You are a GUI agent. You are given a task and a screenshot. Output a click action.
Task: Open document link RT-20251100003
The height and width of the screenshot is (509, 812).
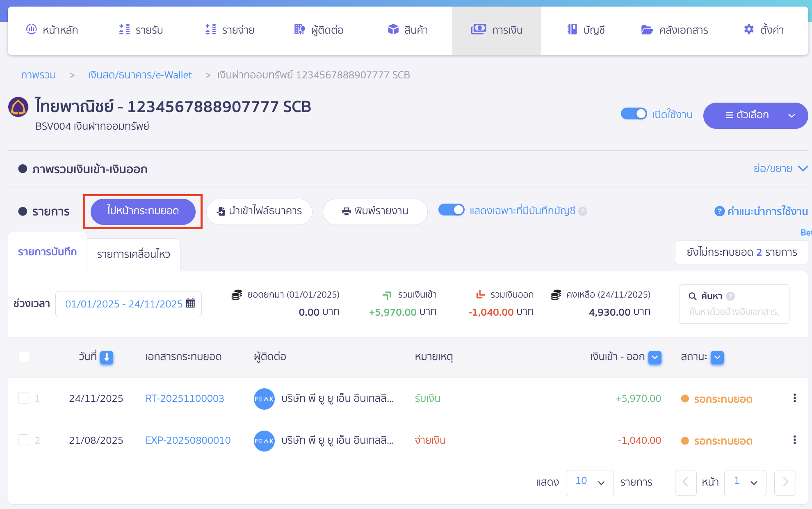tap(185, 399)
